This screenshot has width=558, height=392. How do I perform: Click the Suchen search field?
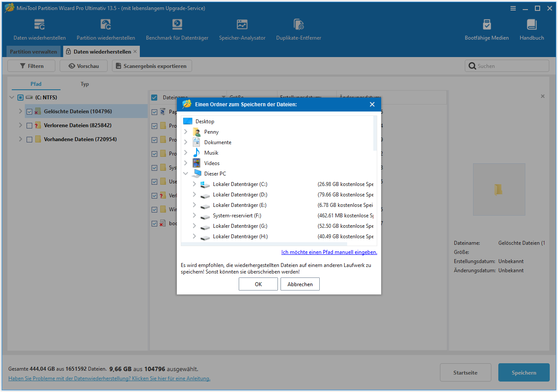(507, 66)
